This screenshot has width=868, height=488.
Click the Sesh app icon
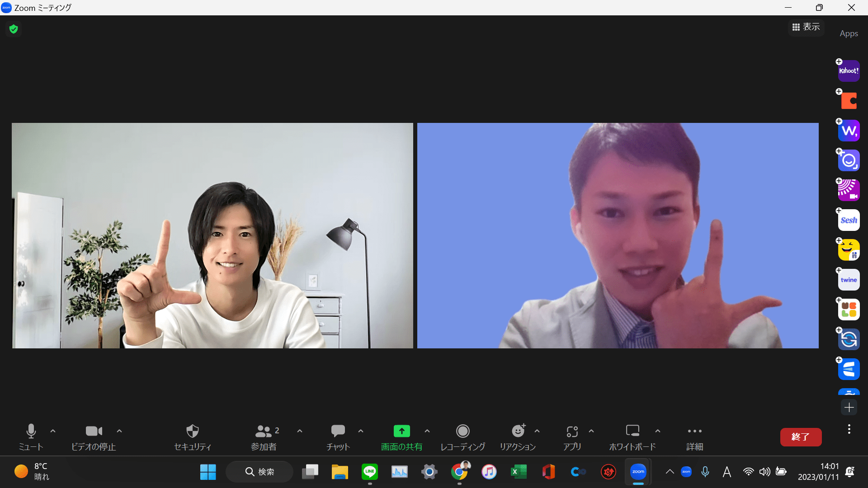tap(849, 220)
